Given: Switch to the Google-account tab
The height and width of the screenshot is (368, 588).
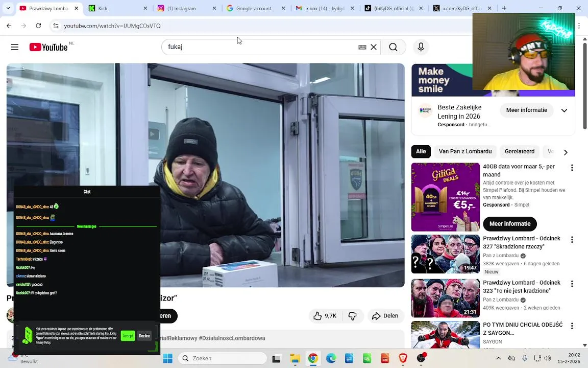Looking at the screenshot, I should (252, 8).
